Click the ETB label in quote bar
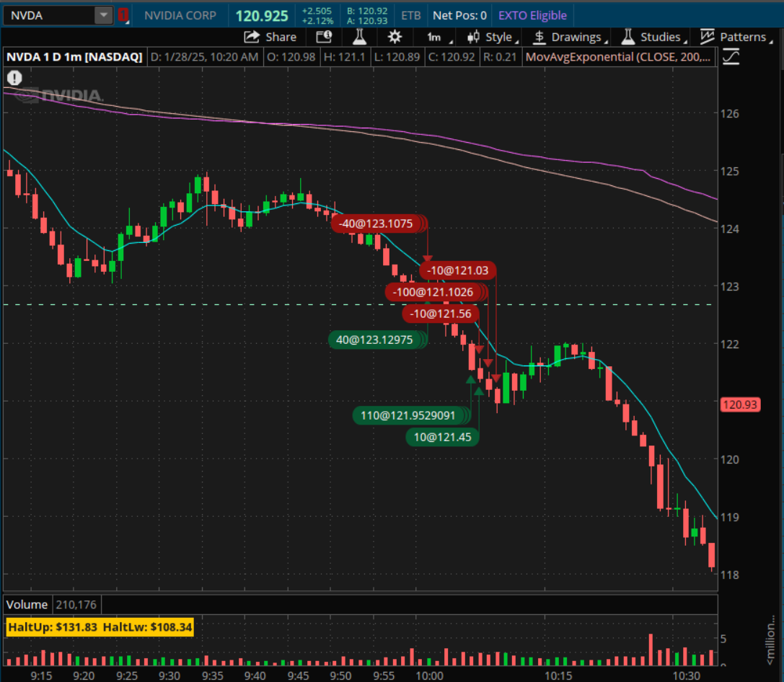The width and height of the screenshot is (784, 682). pyautogui.click(x=411, y=15)
